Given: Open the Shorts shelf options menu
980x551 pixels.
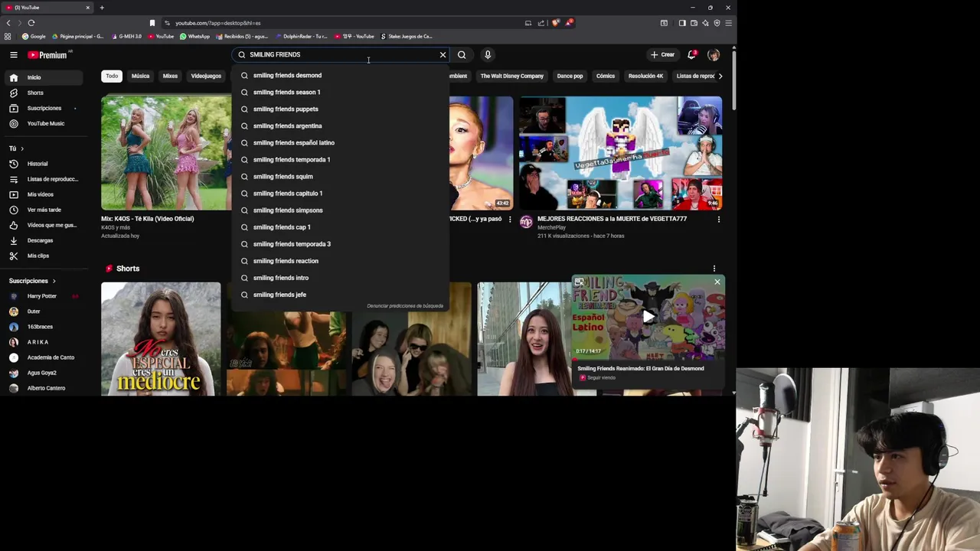Looking at the screenshot, I should pyautogui.click(x=714, y=269).
